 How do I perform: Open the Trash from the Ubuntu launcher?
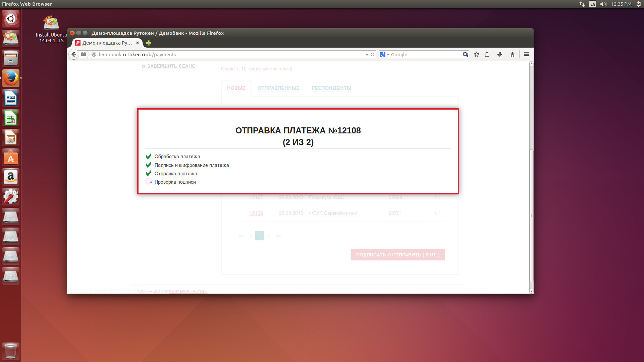click(x=11, y=351)
